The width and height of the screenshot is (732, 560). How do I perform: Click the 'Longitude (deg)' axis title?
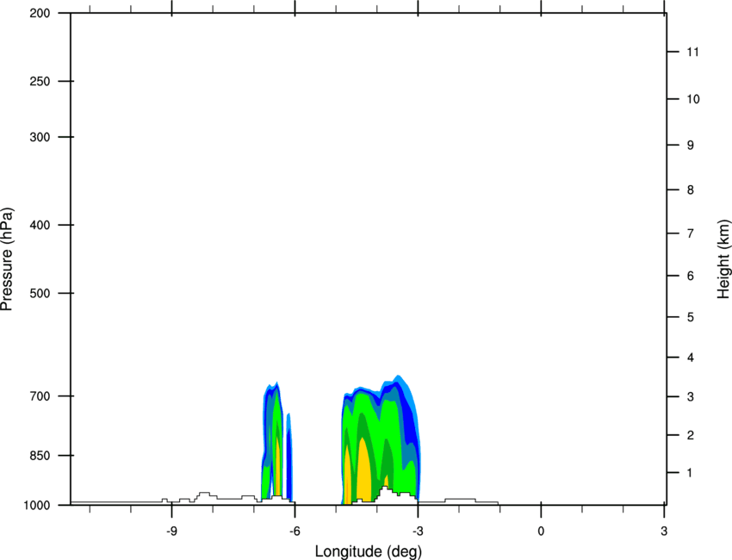coord(369,551)
